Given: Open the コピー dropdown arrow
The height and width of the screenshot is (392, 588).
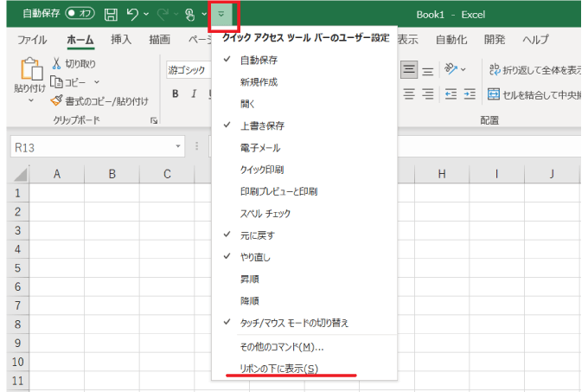Looking at the screenshot, I should point(97,82).
